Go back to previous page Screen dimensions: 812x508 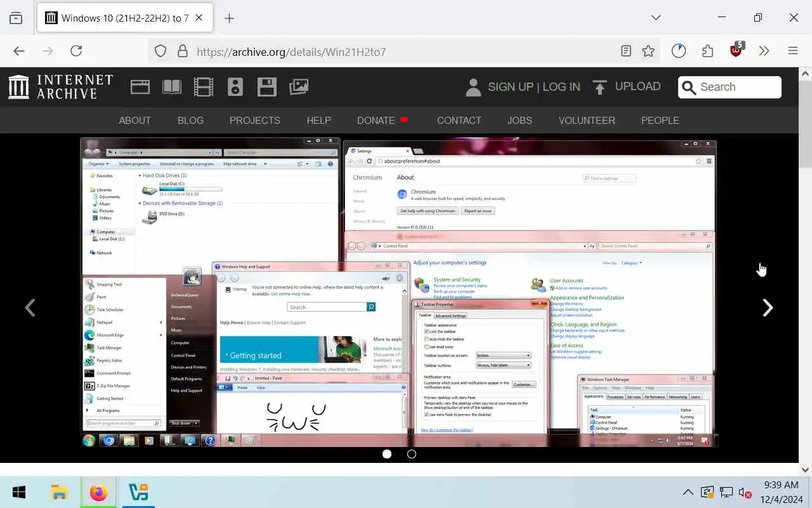(19, 51)
